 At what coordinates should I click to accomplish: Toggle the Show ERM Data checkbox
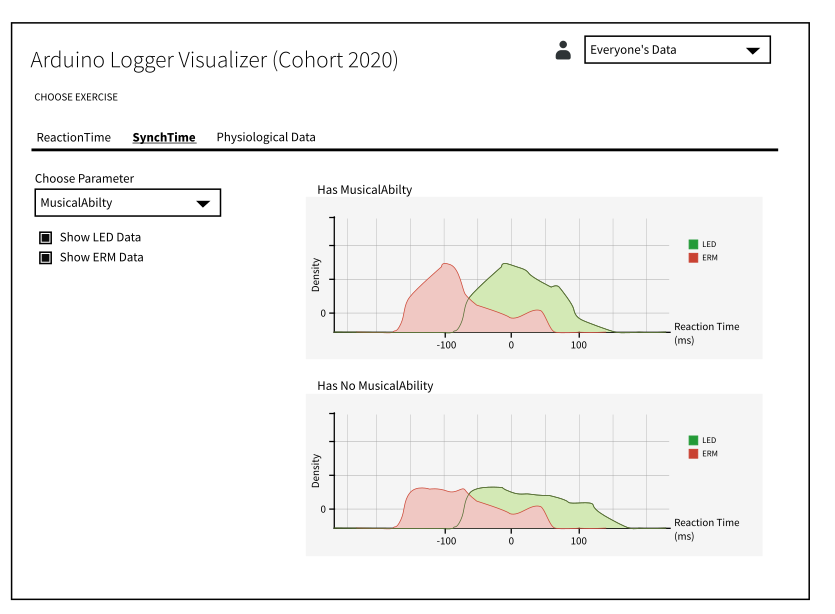click(x=45, y=257)
